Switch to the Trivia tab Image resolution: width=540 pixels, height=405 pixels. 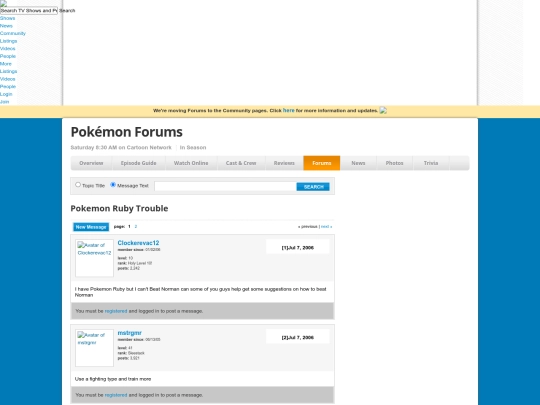(x=431, y=163)
